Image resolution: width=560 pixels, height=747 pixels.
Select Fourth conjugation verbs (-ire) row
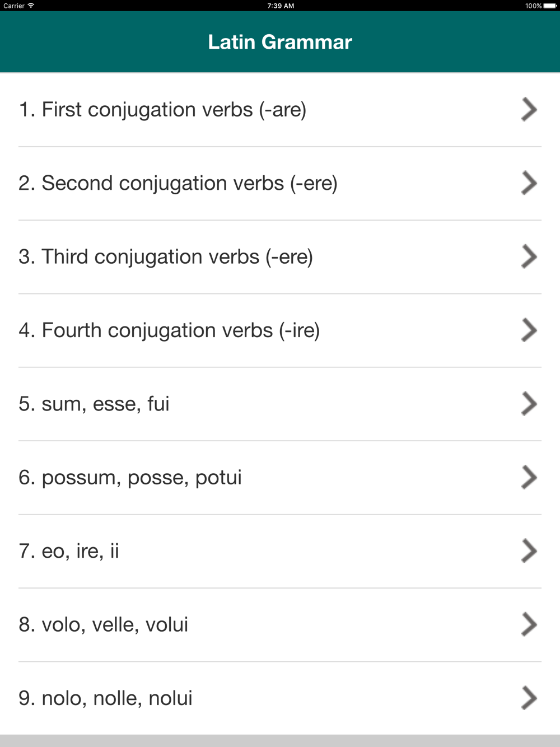point(280,330)
